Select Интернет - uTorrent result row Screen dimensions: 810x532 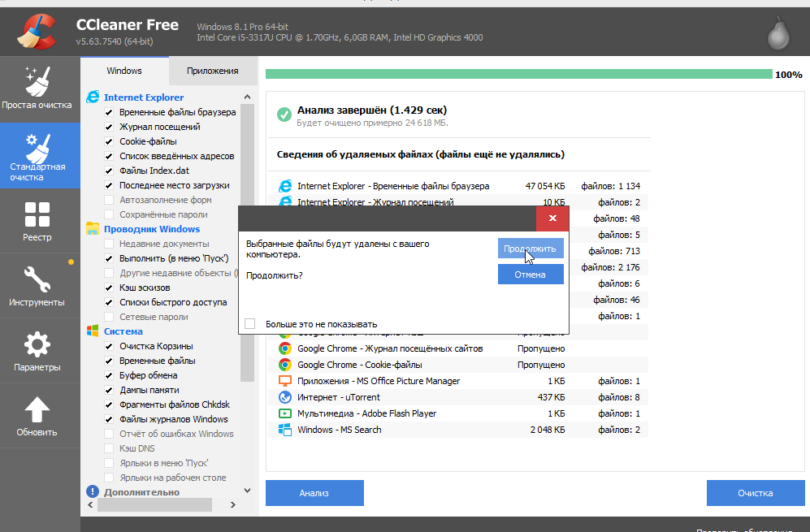pos(458,397)
